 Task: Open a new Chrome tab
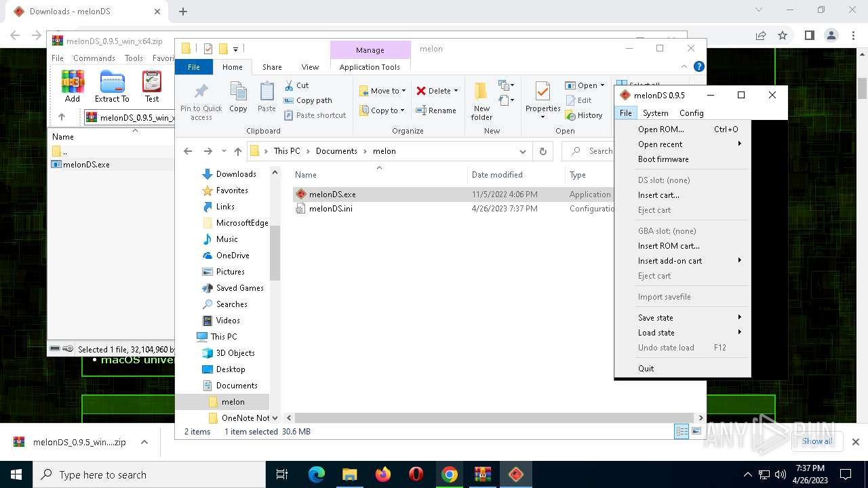click(183, 12)
